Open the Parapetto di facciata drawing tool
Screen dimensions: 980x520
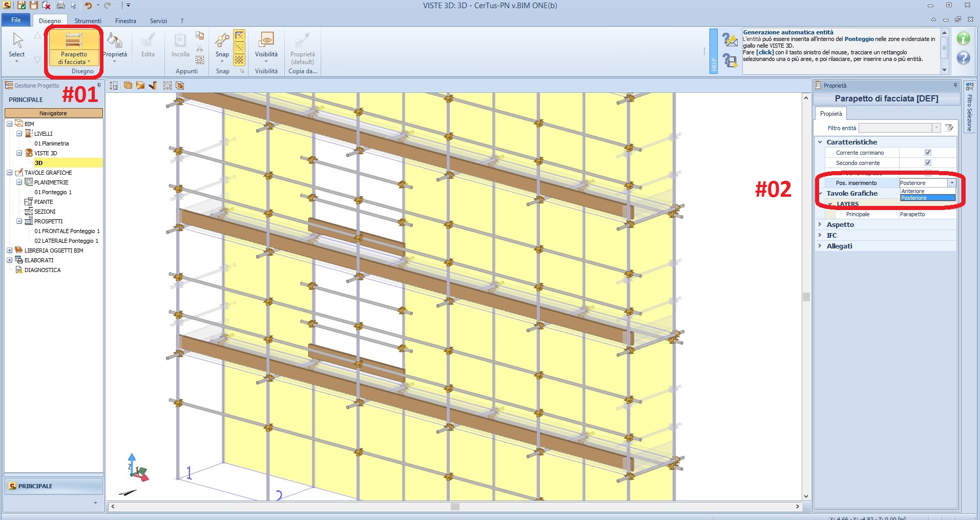(74, 48)
